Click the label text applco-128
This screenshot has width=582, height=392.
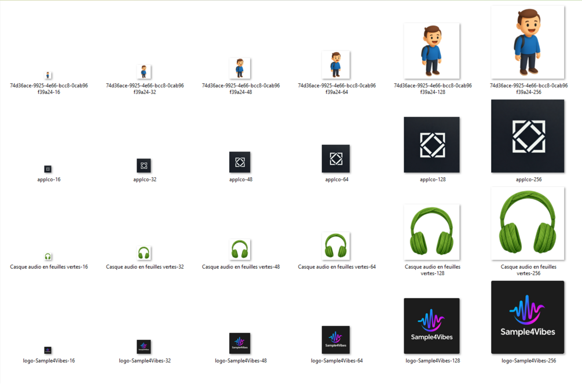click(433, 179)
